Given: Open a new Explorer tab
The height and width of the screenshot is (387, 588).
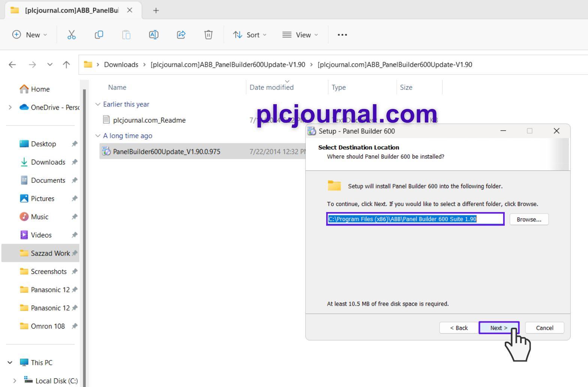Looking at the screenshot, I should pyautogui.click(x=156, y=10).
